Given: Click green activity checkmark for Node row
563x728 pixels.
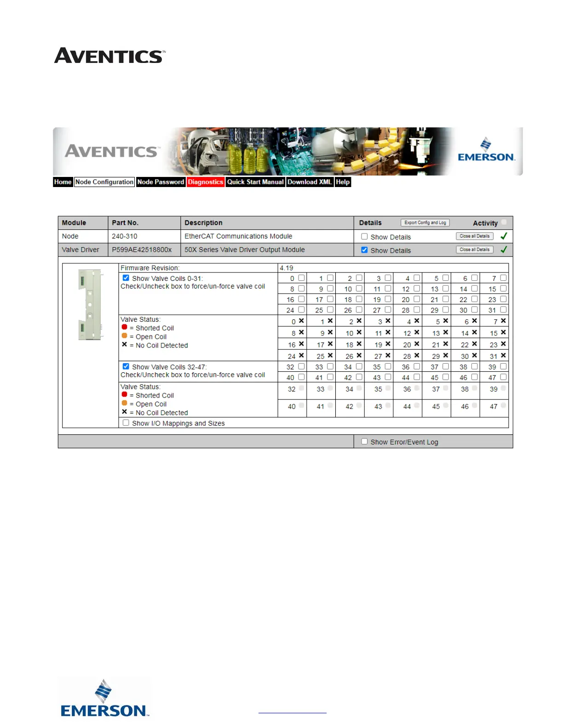Looking at the screenshot, I should [504, 236].
